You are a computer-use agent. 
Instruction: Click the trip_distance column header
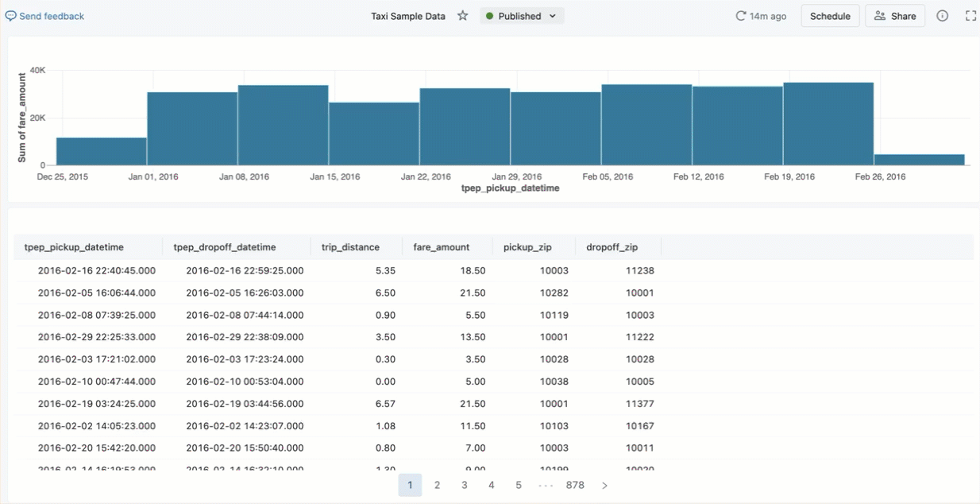350,247
